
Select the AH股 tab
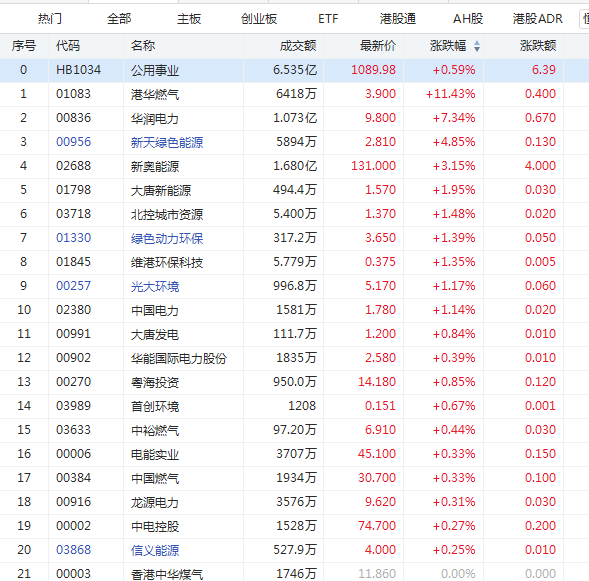coord(468,18)
